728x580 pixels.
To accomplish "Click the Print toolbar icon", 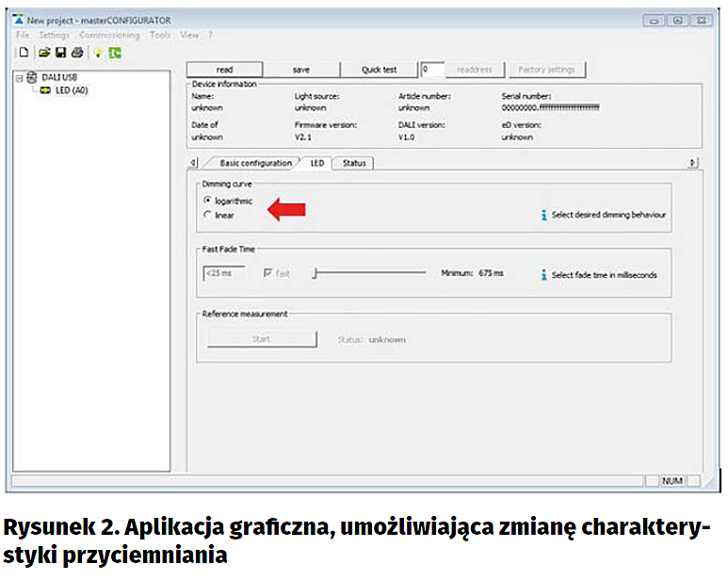I will click(77, 53).
